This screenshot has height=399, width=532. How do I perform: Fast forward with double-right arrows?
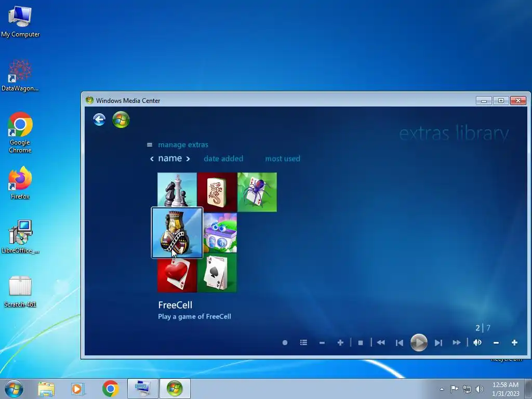tap(457, 343)
